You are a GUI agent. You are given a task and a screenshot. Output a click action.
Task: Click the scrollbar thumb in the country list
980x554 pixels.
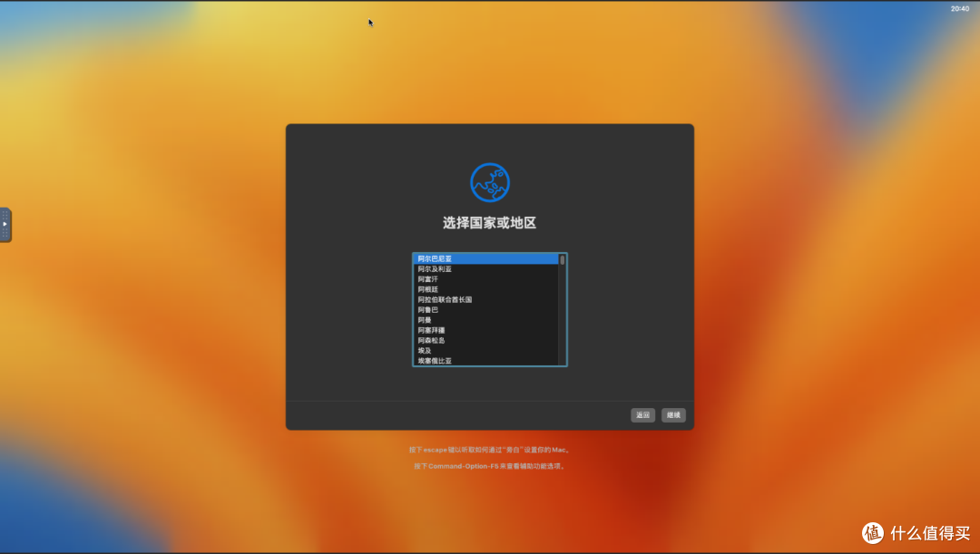[563, 260]
